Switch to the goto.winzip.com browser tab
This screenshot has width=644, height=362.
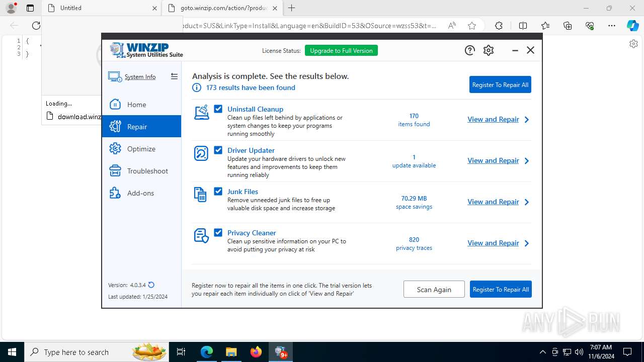coord(222,8)
